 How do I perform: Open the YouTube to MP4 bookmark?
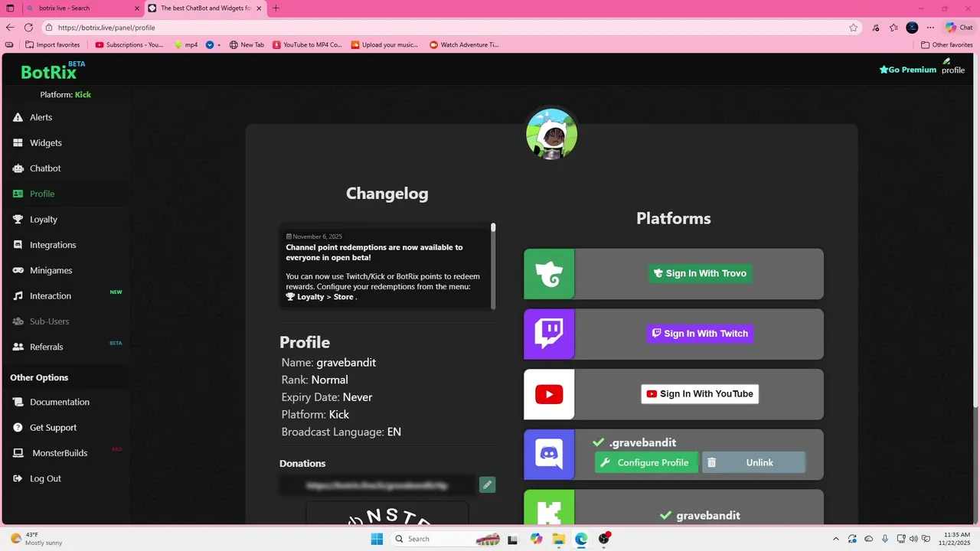[307, 45]
